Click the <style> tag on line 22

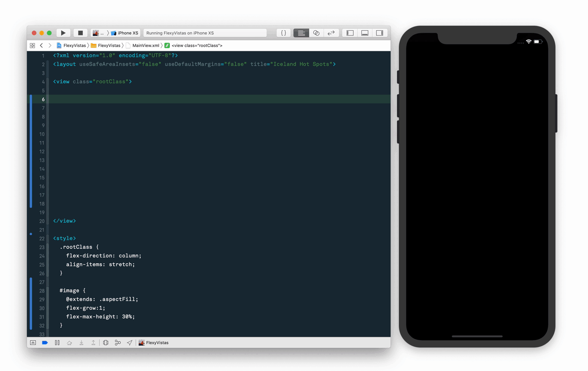tap(65, 238)
